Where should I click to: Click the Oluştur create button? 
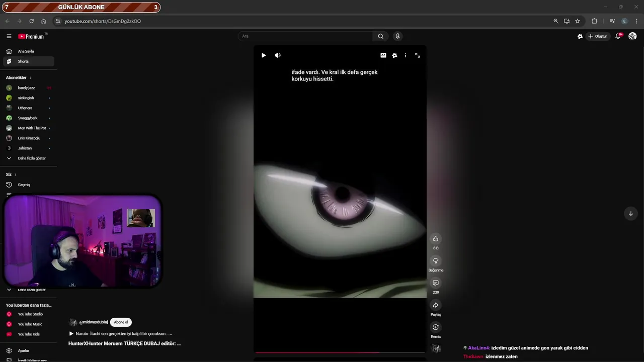coord(598,36)
